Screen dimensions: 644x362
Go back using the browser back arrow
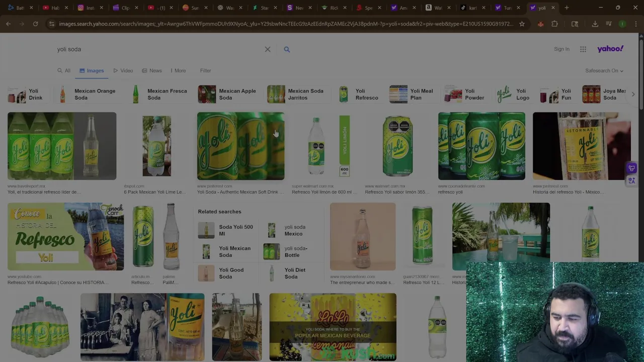point(9,24)
